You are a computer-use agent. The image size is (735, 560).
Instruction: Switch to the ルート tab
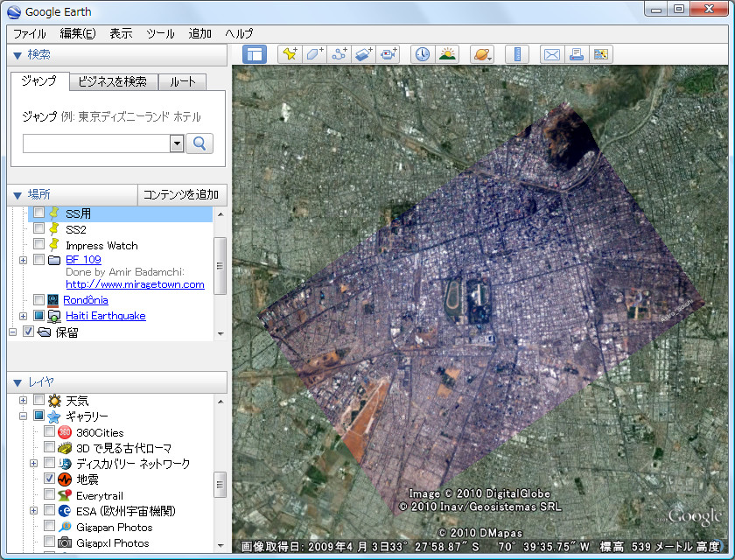tap(183, 81)
